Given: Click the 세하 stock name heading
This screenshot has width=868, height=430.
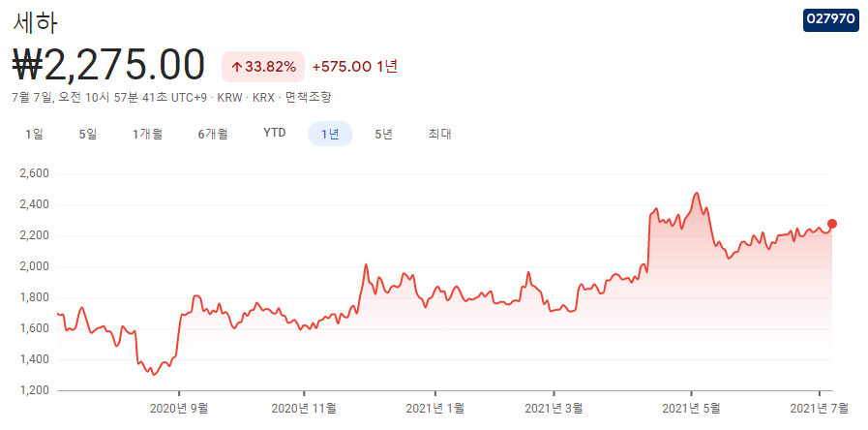Looking at the screenshot, I should pos(34,22).
